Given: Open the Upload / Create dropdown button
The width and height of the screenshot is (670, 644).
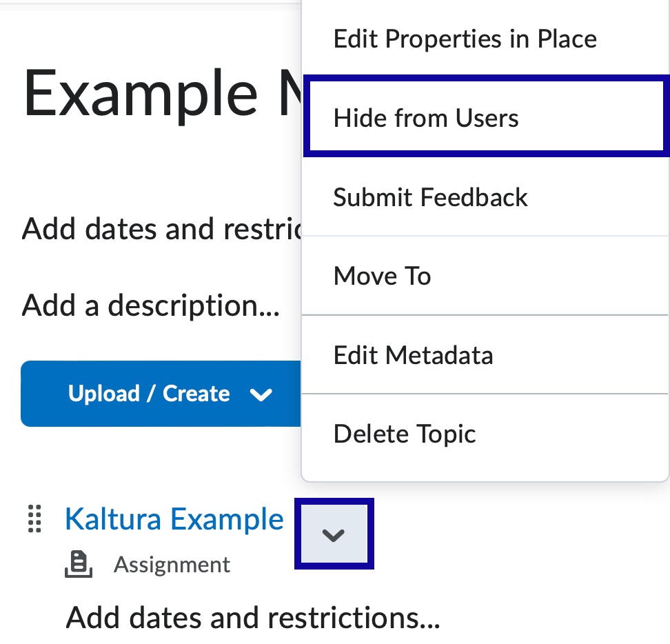Looking at the screenshot, I should coord(161,394).
